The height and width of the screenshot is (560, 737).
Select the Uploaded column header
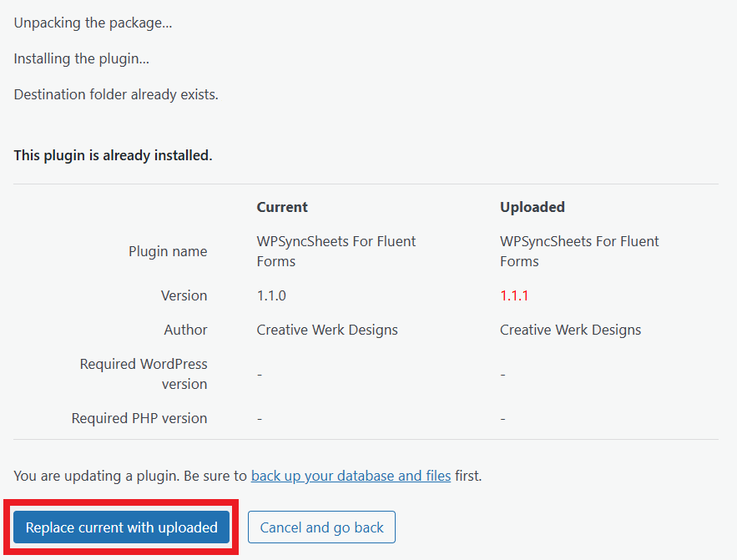tap(532, 207)
